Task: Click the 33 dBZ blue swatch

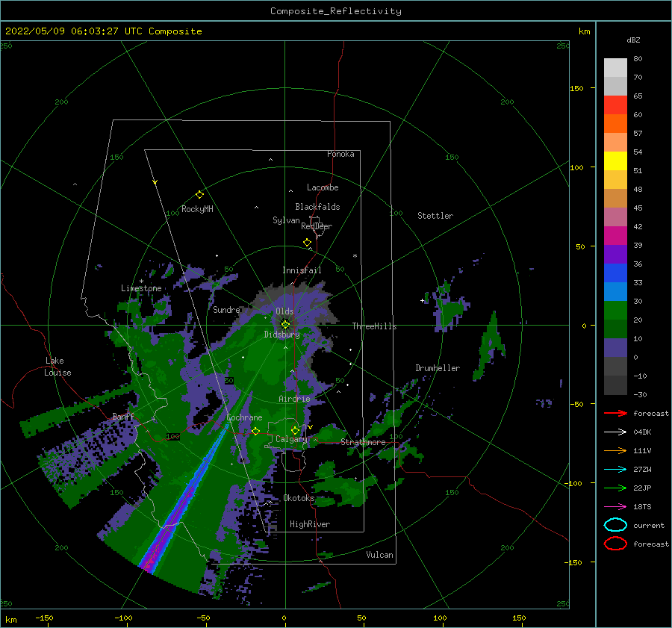Action: (615, 291)
